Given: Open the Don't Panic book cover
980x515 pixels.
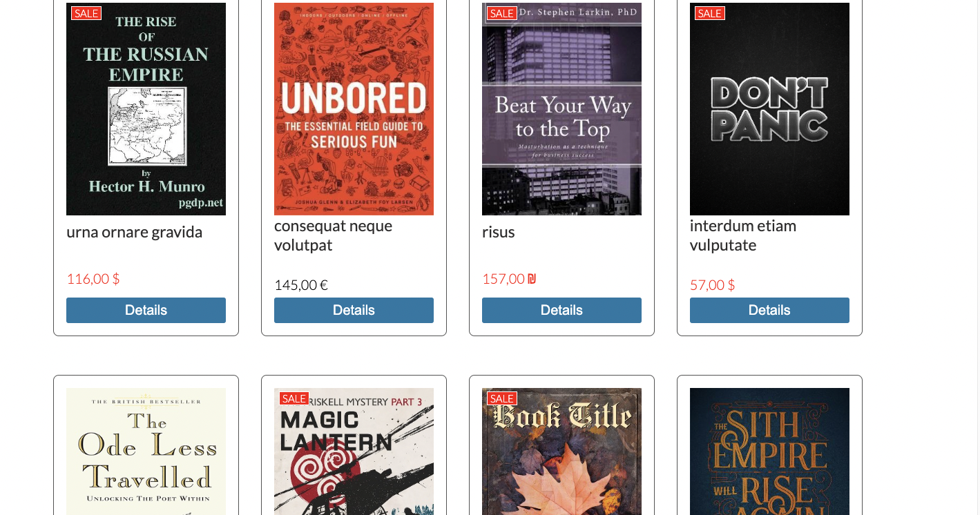Looking at the screenshot, I should tap(769, 108).
